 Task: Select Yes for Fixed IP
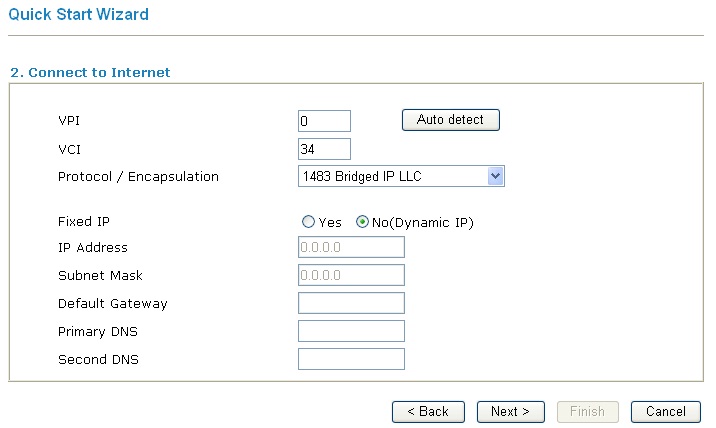click(309, 223)
